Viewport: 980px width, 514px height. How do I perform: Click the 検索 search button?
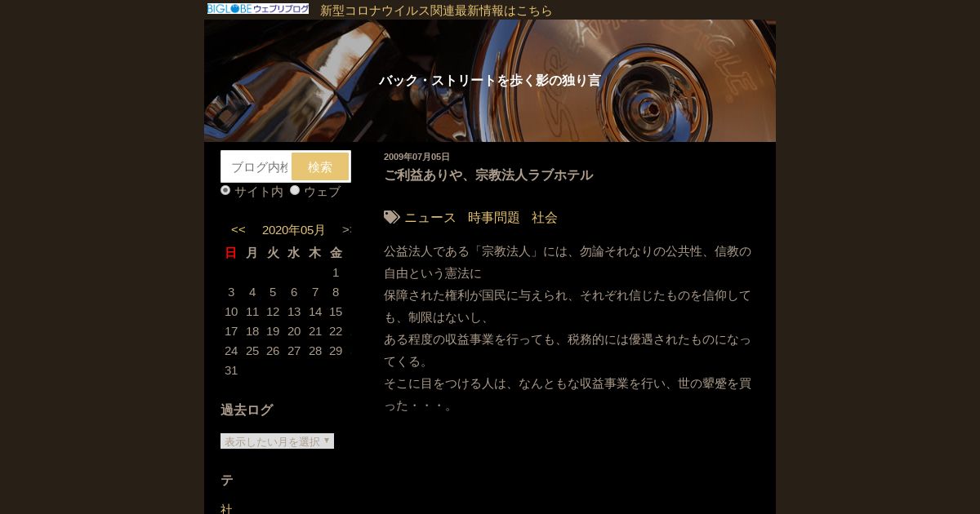[320, 166]
